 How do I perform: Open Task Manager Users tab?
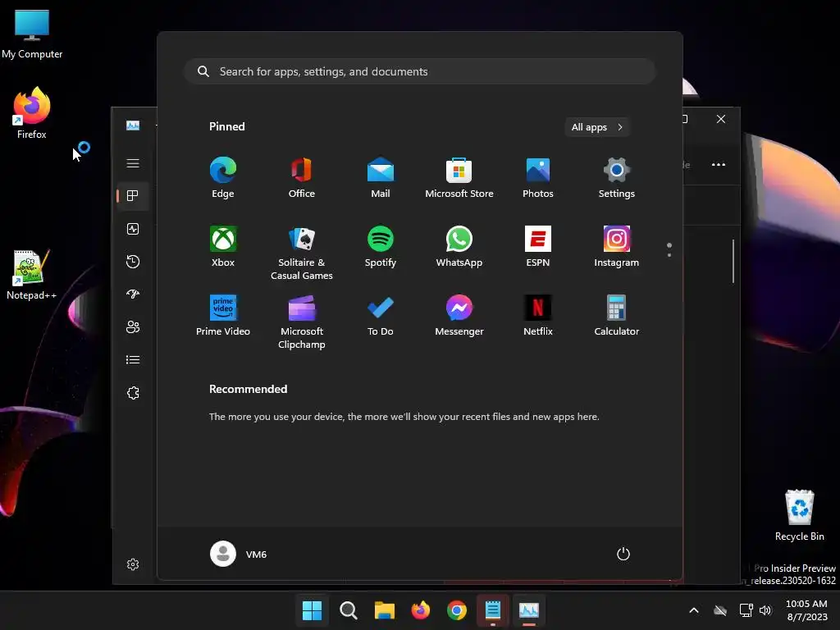[x=133, y=326]
